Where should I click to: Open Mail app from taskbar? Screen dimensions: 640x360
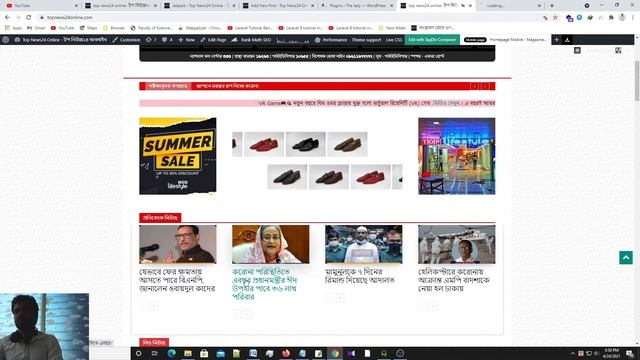point(220,353)
